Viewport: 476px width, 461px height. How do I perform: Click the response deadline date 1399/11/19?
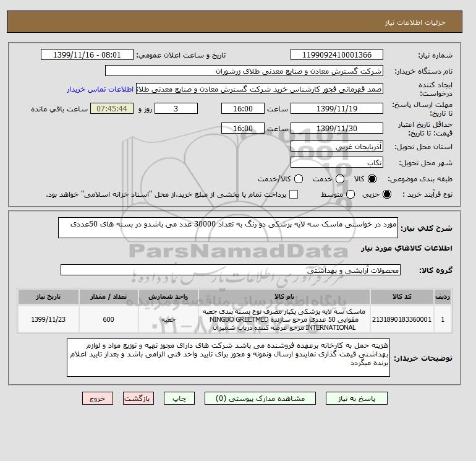pos(337,108)
